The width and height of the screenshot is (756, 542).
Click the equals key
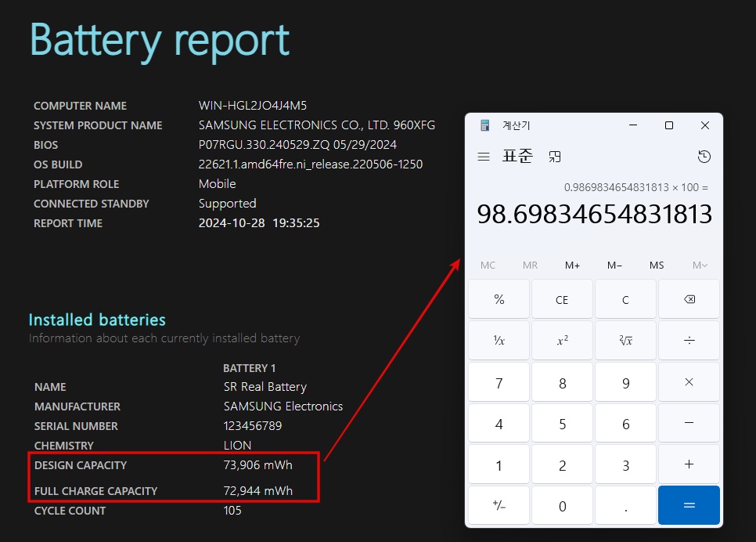tap(689, 505)
